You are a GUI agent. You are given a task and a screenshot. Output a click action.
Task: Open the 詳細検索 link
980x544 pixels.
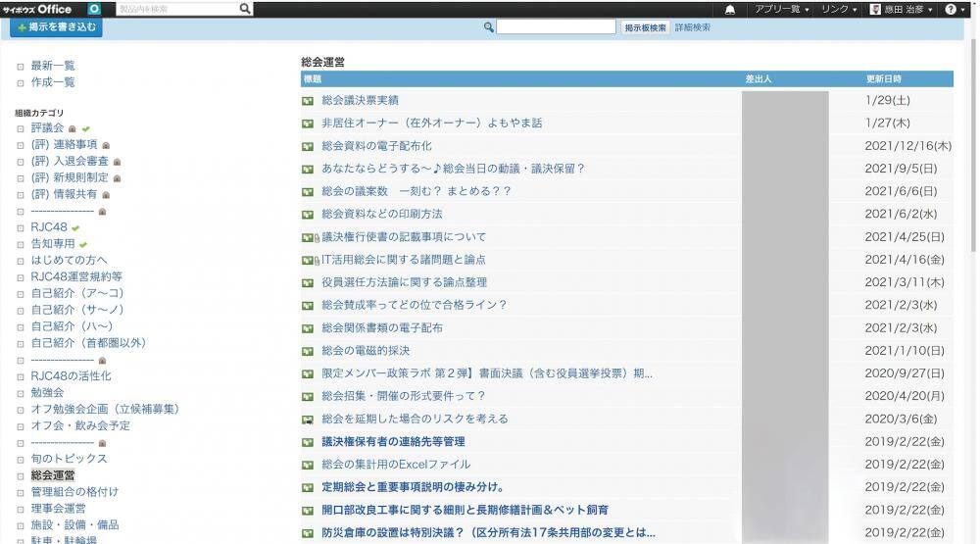click(x=693, y=27)
